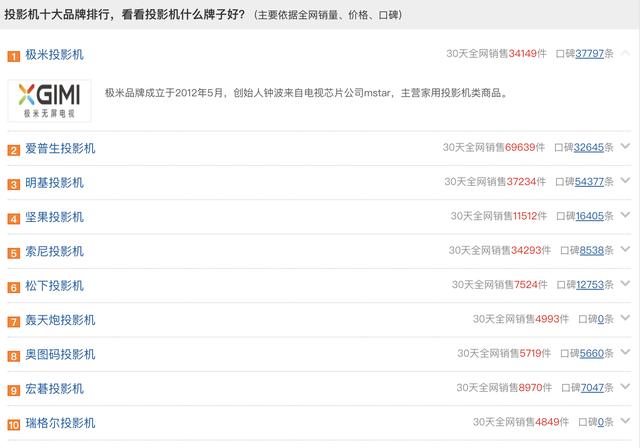Viewport: 640px width, 448px height.
Task: Open the 奥图码投影机 brand link
Action: (60, 354)
